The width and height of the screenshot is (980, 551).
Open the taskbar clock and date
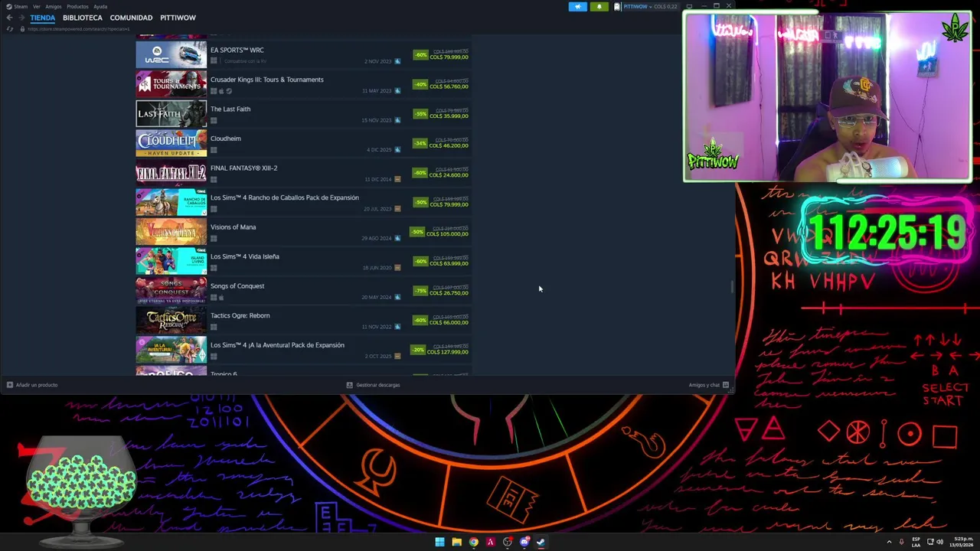(x=960, y=542)
